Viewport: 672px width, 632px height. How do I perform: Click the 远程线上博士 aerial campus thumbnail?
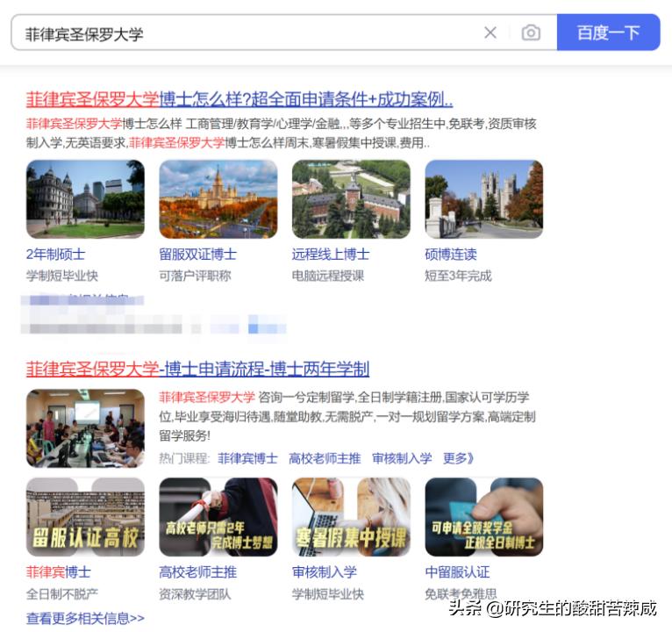point(351,199)
